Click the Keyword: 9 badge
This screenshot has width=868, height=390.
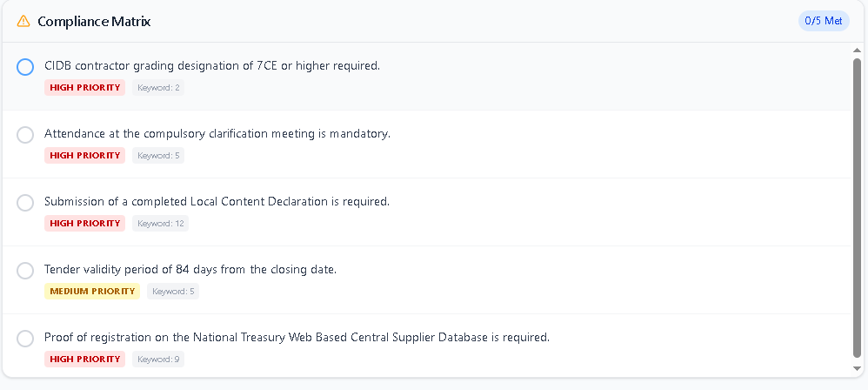tap(158, 360)
